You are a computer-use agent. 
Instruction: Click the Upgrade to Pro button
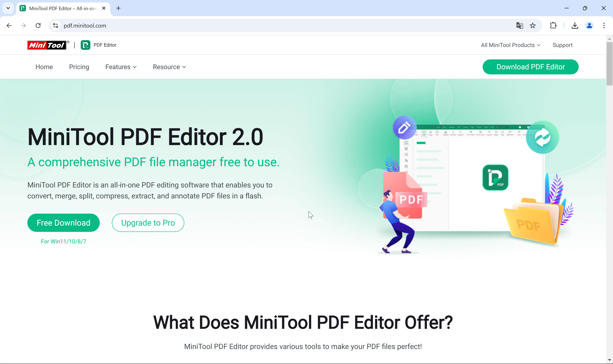point(148,223)
